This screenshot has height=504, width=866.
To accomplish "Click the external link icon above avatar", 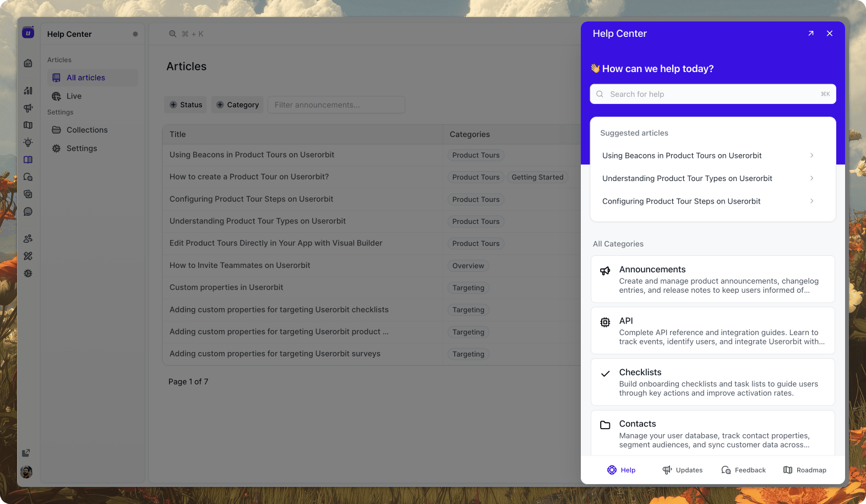I will [x=26, y=453].
